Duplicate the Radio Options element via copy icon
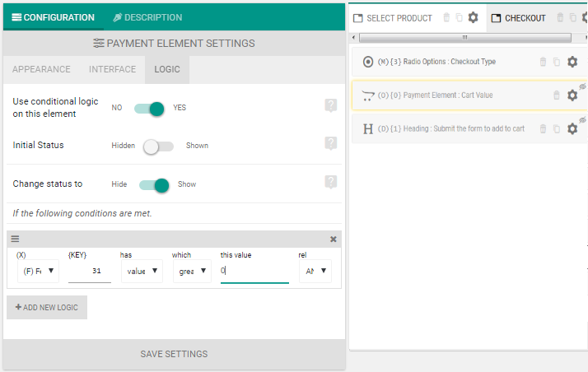Image resolution: width=588 pixels, height=372 pixels. point(557,62)
